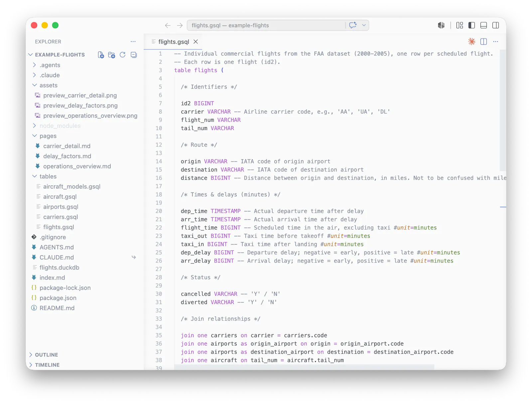Open carrier_detail.md page

tap(66, 146)
